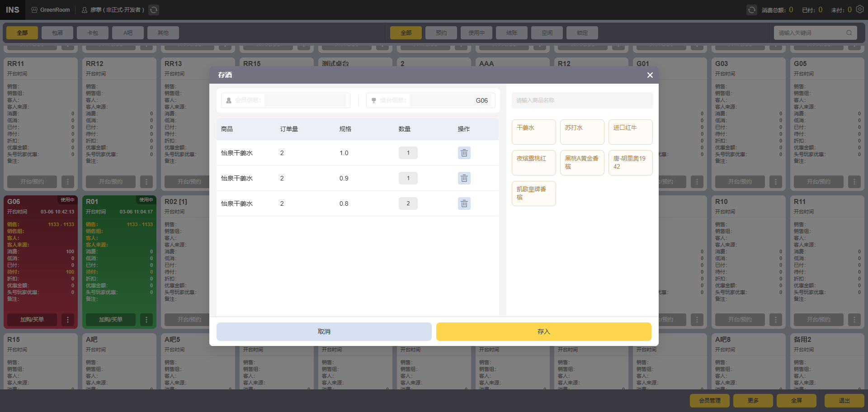The width and height of the screenshot is (868, 412).
Task: Open the more options menu on table G05
Action: [854, 182]
